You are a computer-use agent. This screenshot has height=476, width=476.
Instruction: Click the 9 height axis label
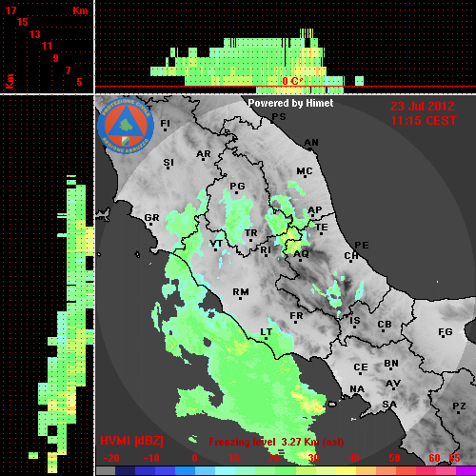(56, 58)
